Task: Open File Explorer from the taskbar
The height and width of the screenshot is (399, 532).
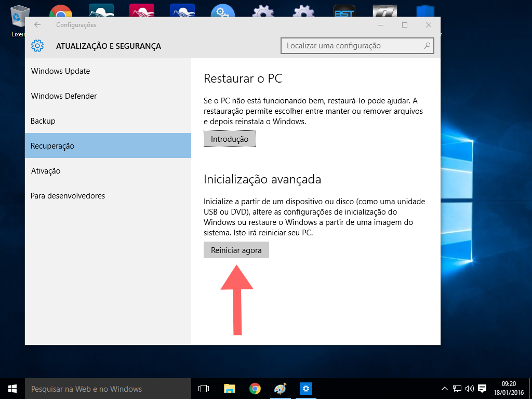Action: 229,389
